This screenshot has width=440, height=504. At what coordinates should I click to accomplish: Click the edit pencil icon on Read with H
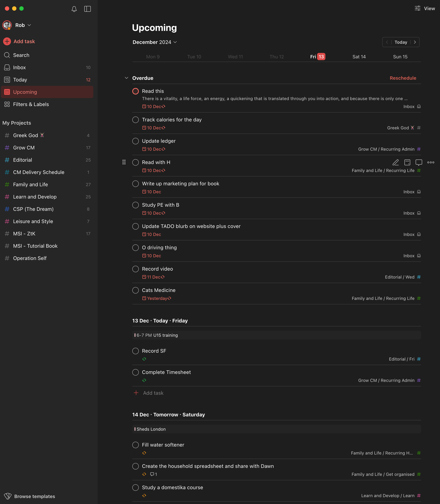pos(396,162)
